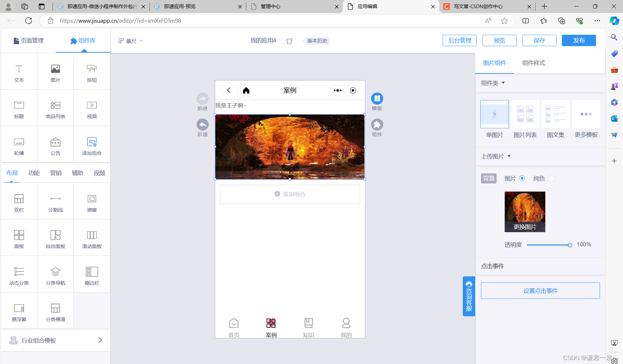Image resolution: width=623 pixels, height=364 pixels.
Task: Tap 知识 in preview bottom navigation
Action: 308,328
